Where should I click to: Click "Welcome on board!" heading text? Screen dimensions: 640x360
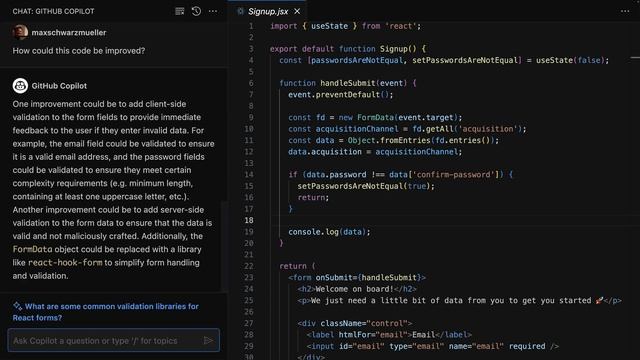tap(353, 289)
